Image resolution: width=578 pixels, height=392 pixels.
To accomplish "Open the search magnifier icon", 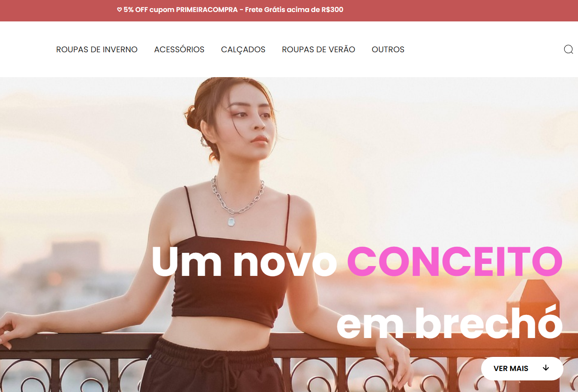I will [568, 49].
